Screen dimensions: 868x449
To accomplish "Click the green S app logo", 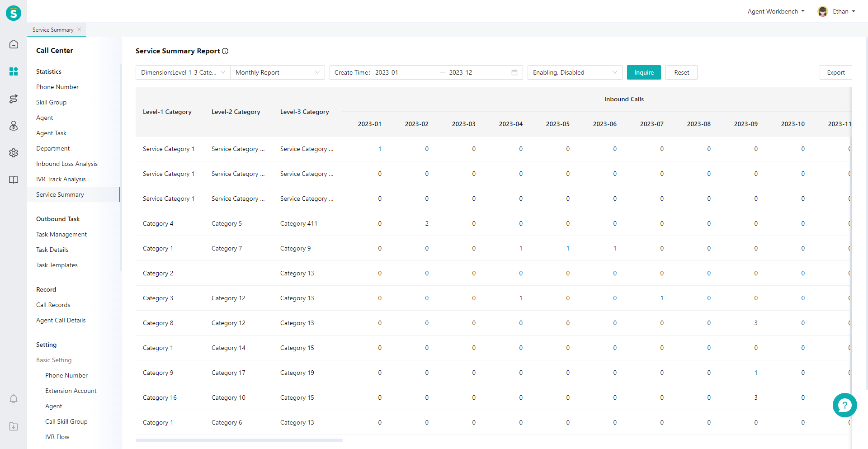I will pos(14,13).
